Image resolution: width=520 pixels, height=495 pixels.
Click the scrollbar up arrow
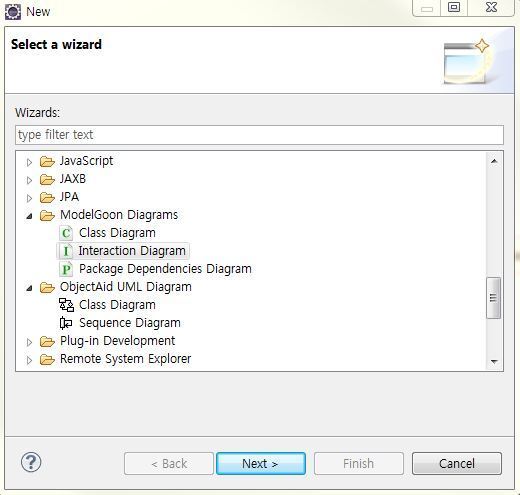pos(494,161)
